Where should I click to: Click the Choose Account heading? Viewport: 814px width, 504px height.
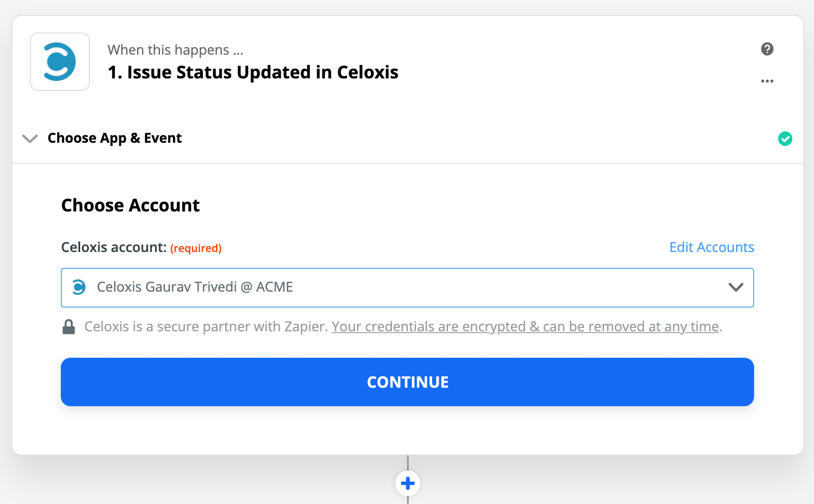[x=130, y=205]
